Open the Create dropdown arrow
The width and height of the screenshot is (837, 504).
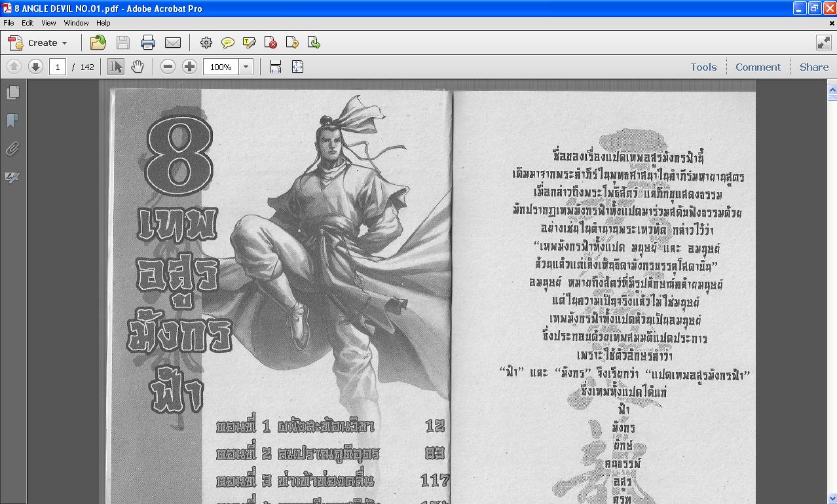(64, 43)
